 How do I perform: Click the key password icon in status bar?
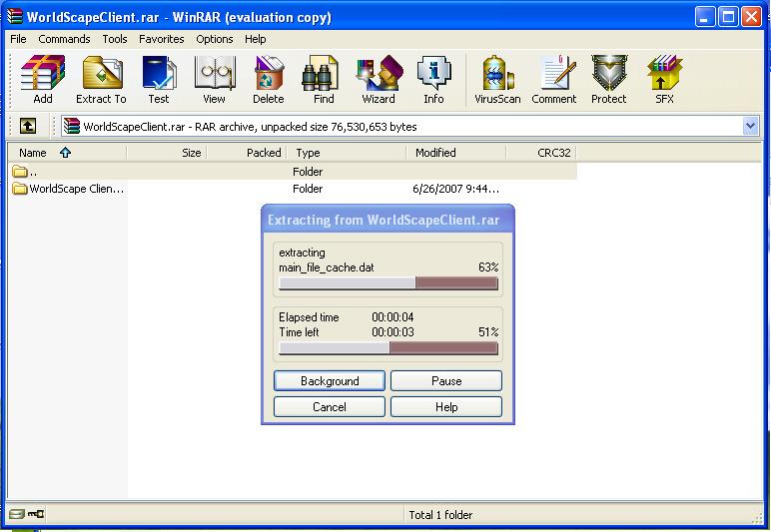[x=36, y=514]
